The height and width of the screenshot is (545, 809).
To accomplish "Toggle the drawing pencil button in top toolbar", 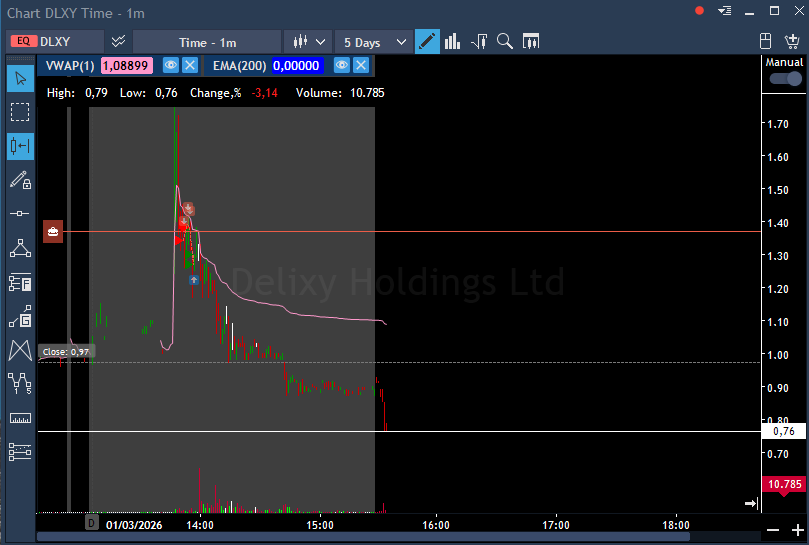I will tap(427, 42).
